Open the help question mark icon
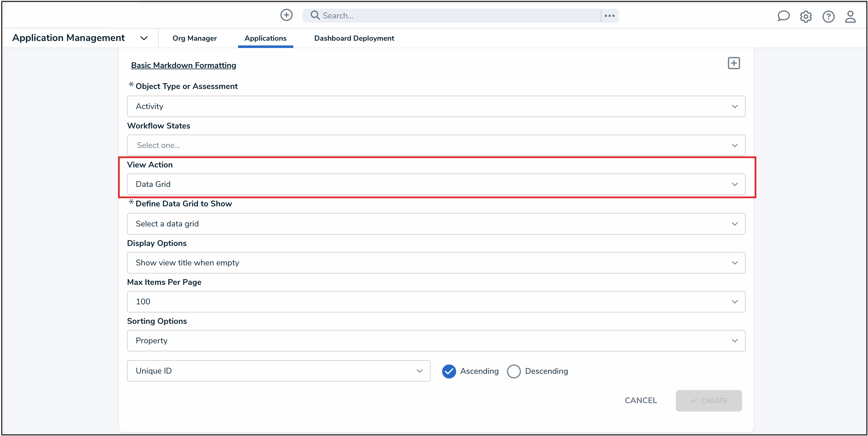This screenshot has width=868, height=436. coord(828,17)
